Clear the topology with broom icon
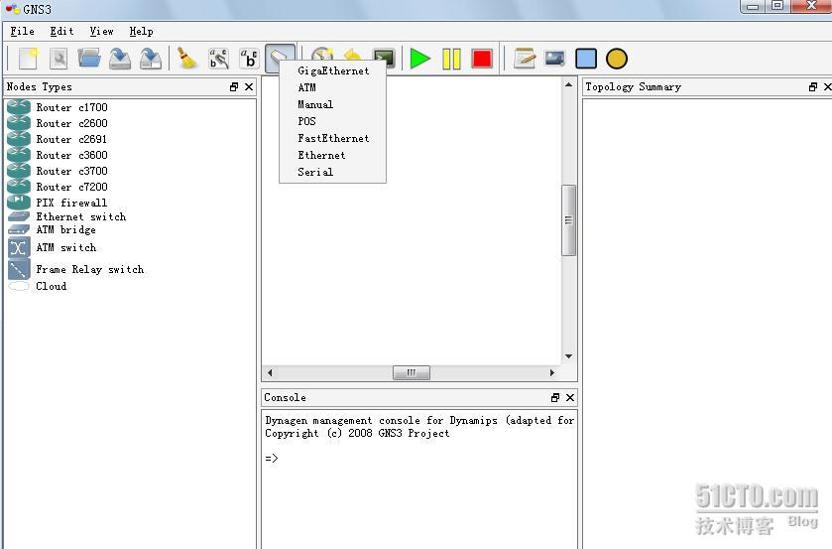 (187, 58)
